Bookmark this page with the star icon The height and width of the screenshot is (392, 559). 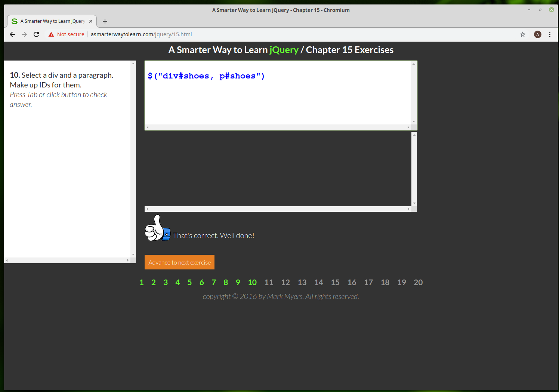(x=523, y=34)
